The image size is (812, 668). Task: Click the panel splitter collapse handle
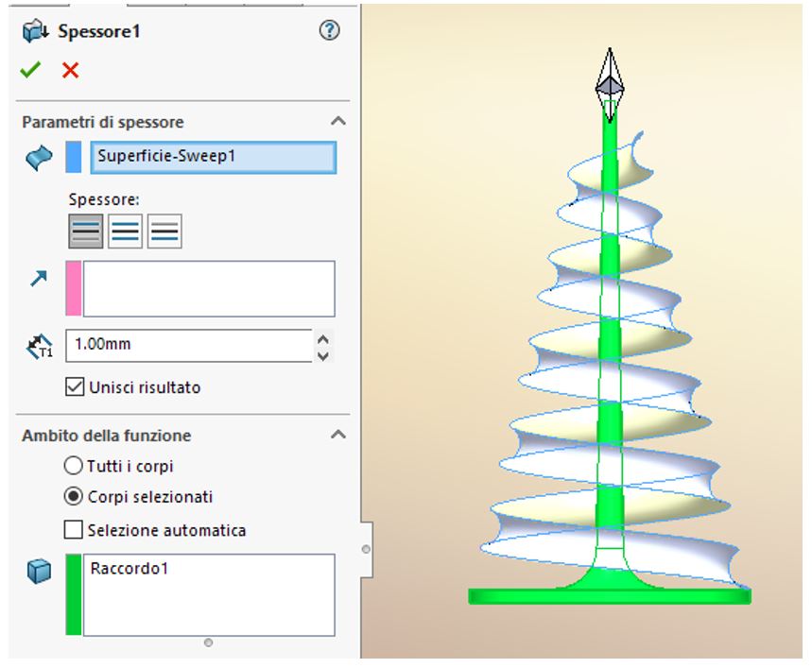point(366,549)
